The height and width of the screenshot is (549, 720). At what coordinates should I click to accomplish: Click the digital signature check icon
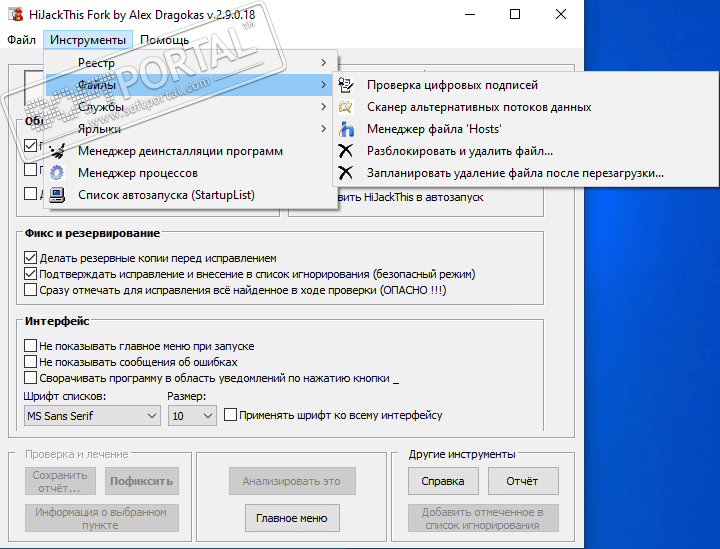346,85
